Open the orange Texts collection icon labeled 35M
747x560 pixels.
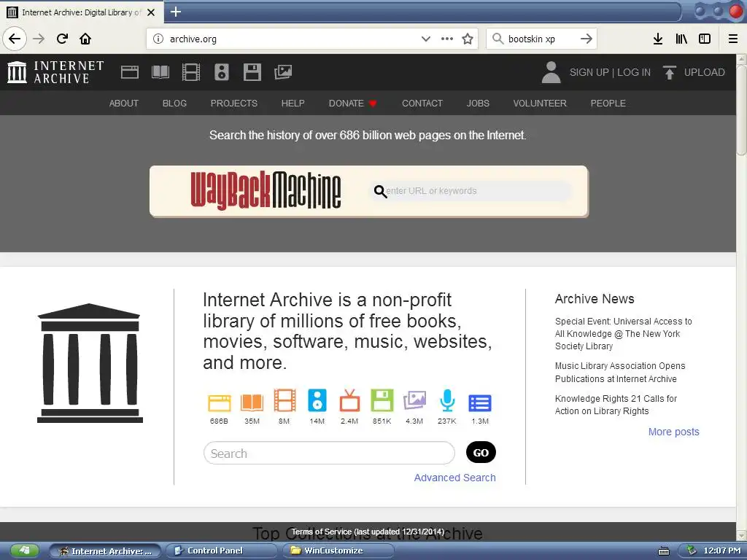[252, 402]
